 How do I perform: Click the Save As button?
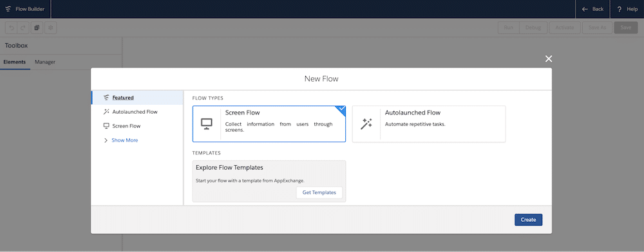coord(597,28)
